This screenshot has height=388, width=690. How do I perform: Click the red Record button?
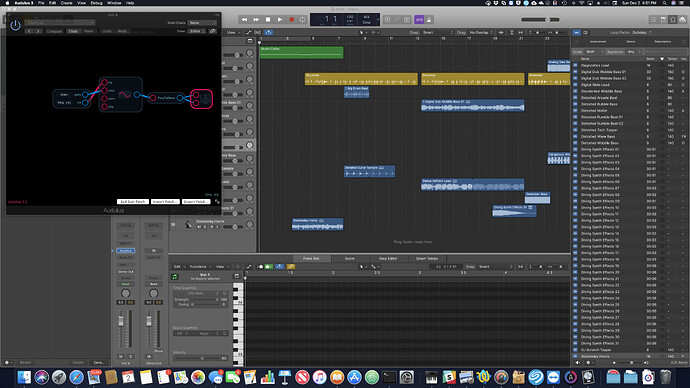[x=291, y=19]
